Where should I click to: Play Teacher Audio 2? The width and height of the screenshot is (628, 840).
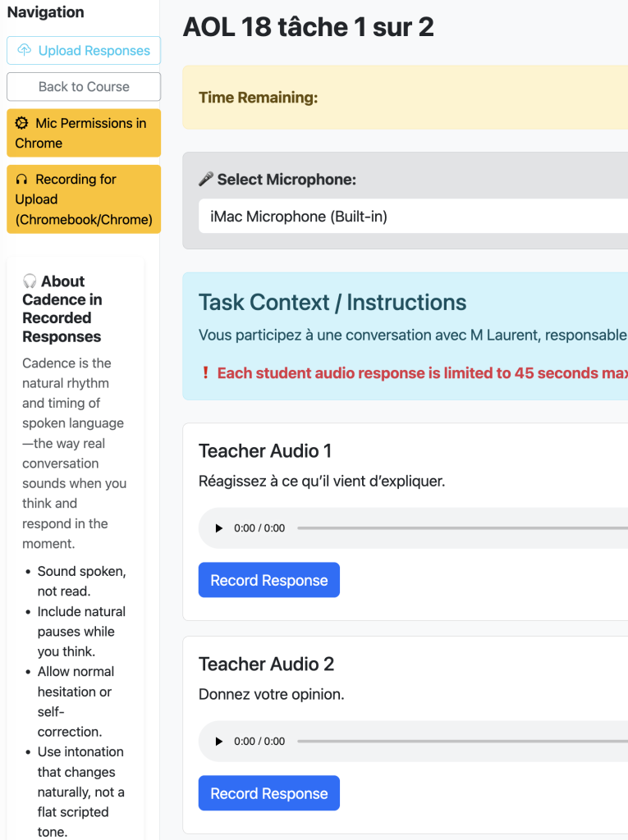click(218, 742)
